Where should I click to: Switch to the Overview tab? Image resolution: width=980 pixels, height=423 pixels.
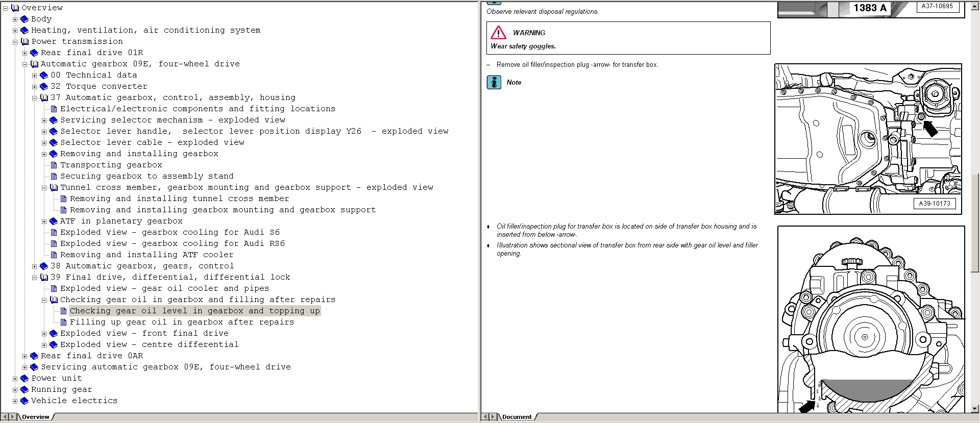[x=35, y=417]
